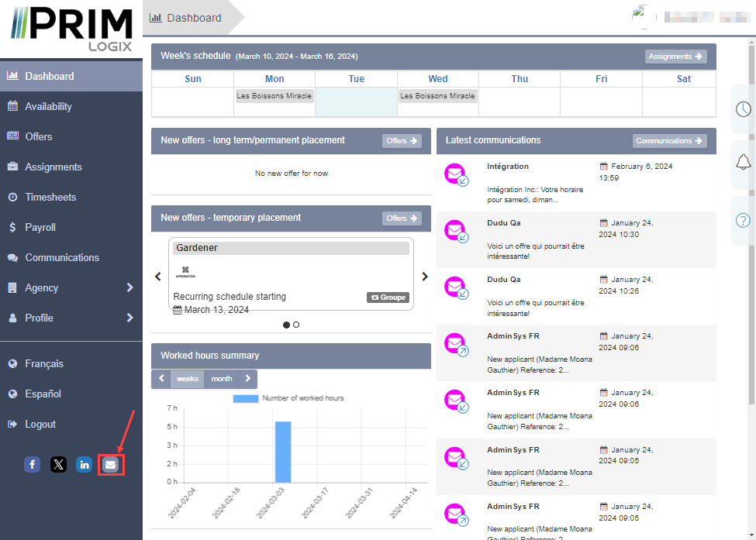The width and height of the screenshot is (756, 540).
Task: Open the LinkedIn icon in sidebar
Action: (84, 465)
